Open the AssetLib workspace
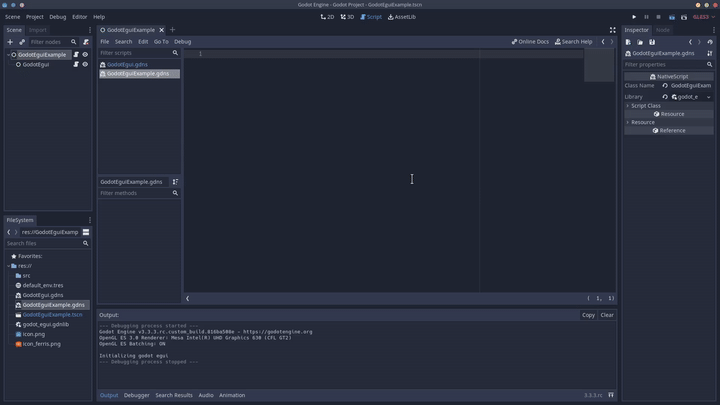720x405 pixels. click(402, 17)
